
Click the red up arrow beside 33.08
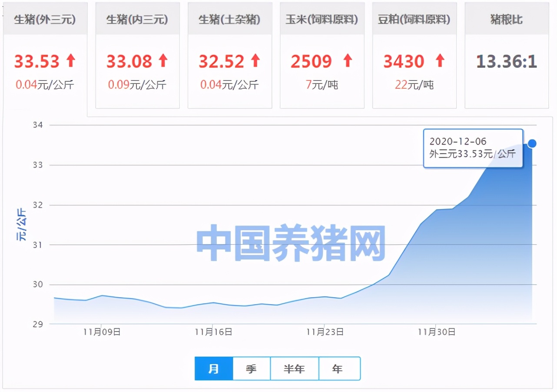click(x=163, y=60)
